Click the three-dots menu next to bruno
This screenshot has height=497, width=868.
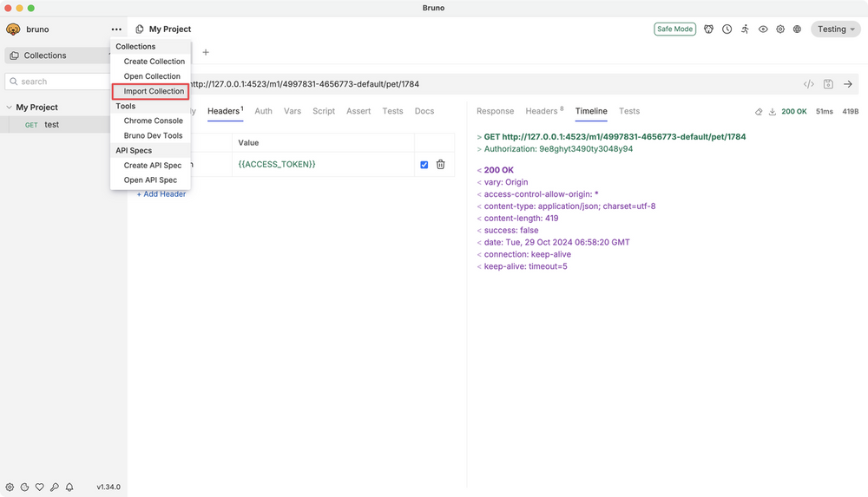tap(116, 29)
